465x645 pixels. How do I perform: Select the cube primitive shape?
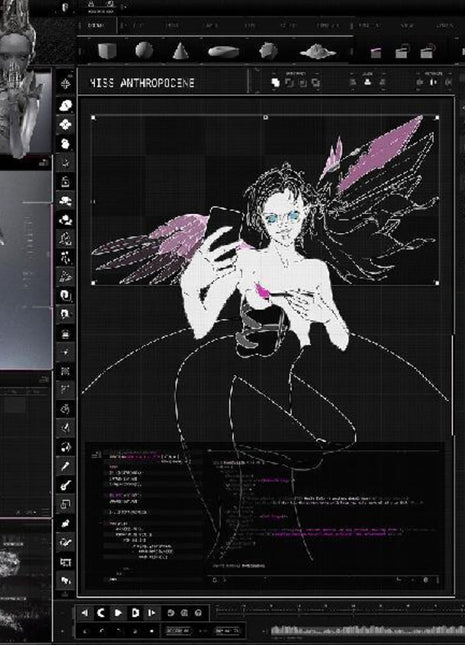point(107,51)
